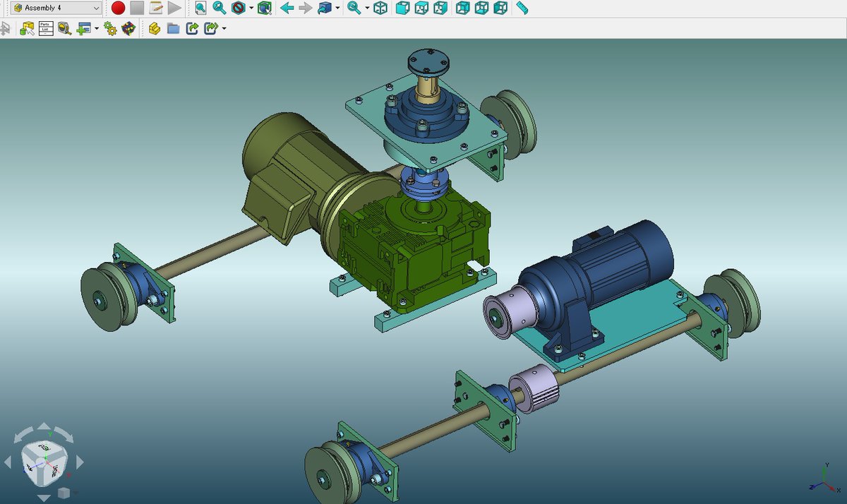Click the green export arrow icon
The image size is (847, 504).
tap(192, 29)
